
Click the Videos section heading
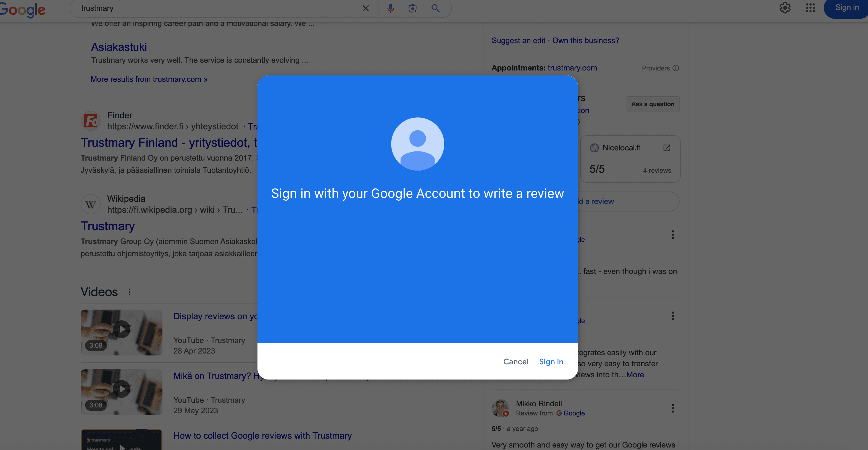point(99,292)
